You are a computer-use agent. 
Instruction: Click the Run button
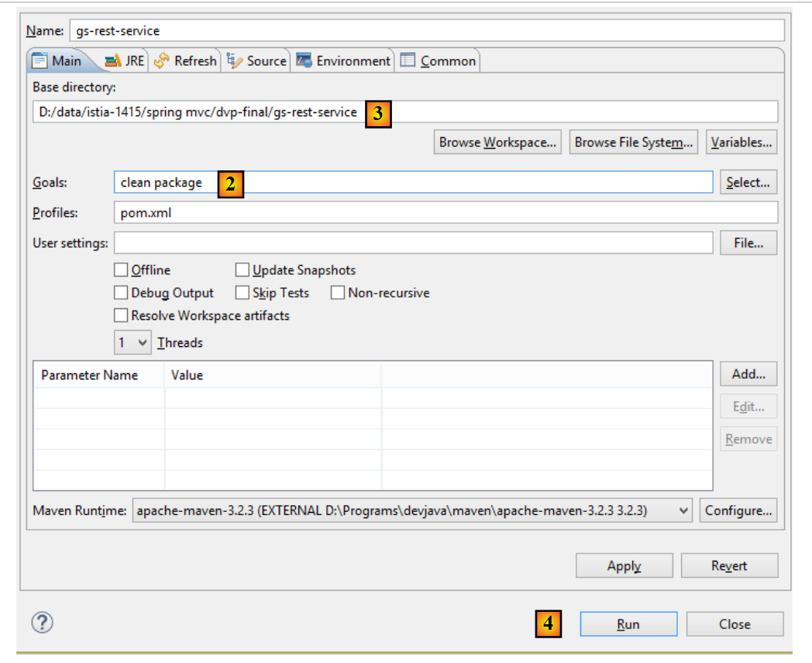point(628,624)
